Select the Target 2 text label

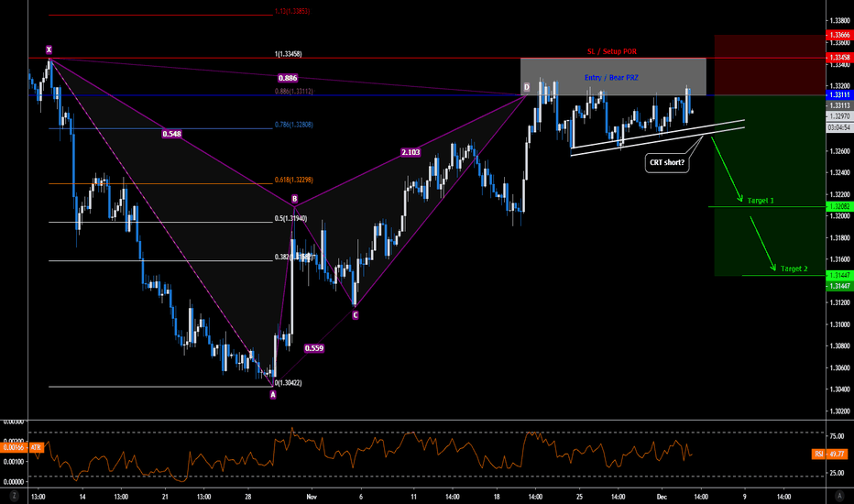coord(794,268)
